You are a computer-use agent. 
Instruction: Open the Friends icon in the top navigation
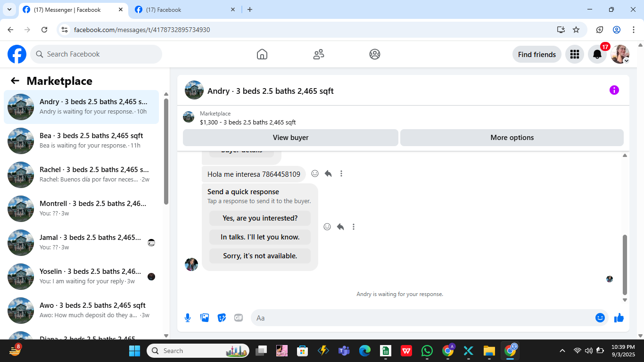319,54
